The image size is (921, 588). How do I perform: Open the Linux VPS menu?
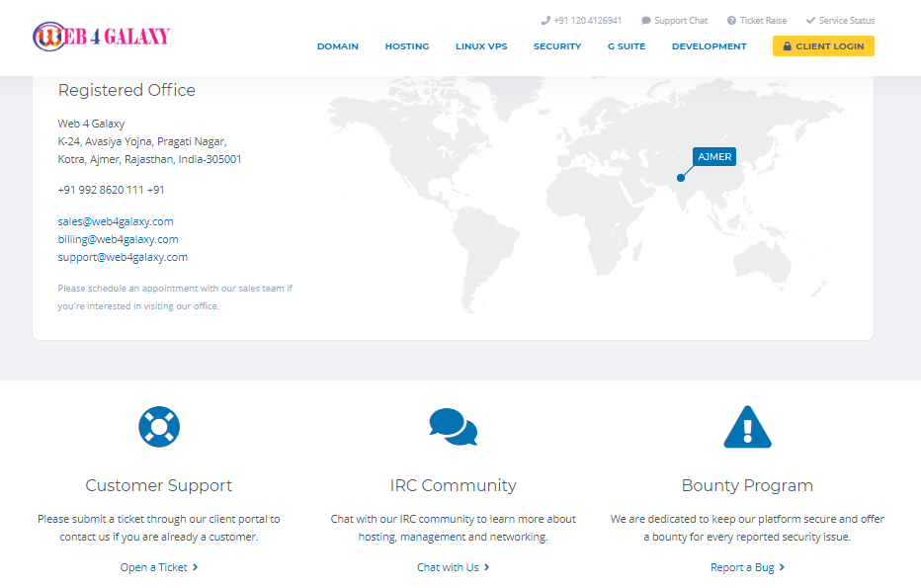tap(481, 46)
